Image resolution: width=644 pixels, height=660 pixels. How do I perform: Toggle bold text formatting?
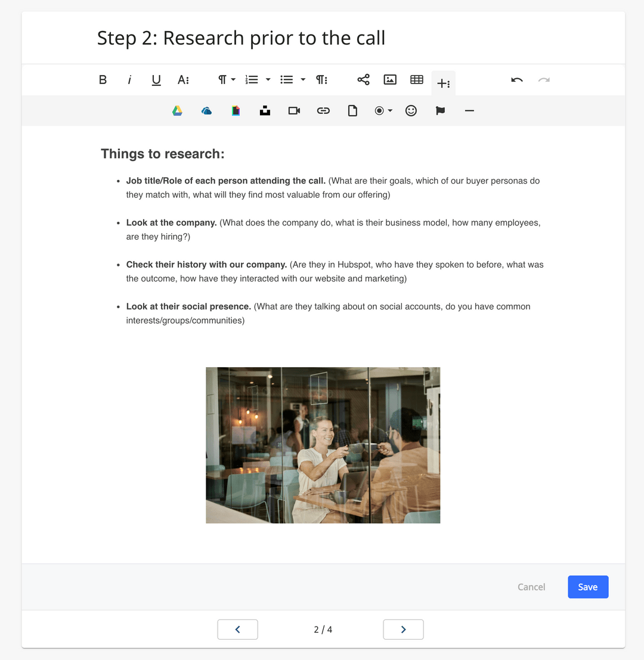(103, 80)
